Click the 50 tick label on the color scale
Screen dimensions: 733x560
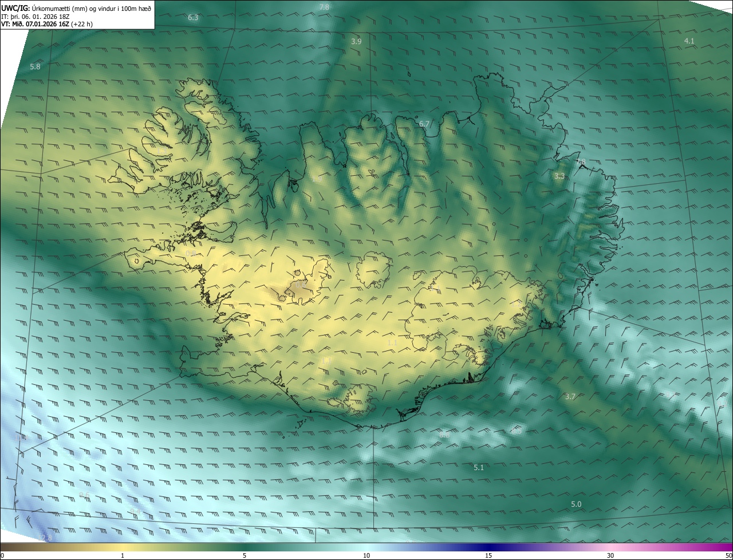[728, 555]
